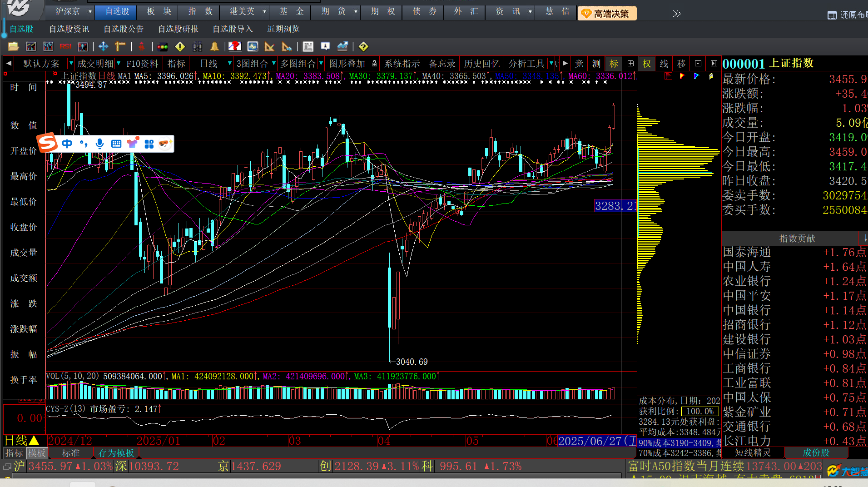Select the blue four-arrow move tool

103,46
